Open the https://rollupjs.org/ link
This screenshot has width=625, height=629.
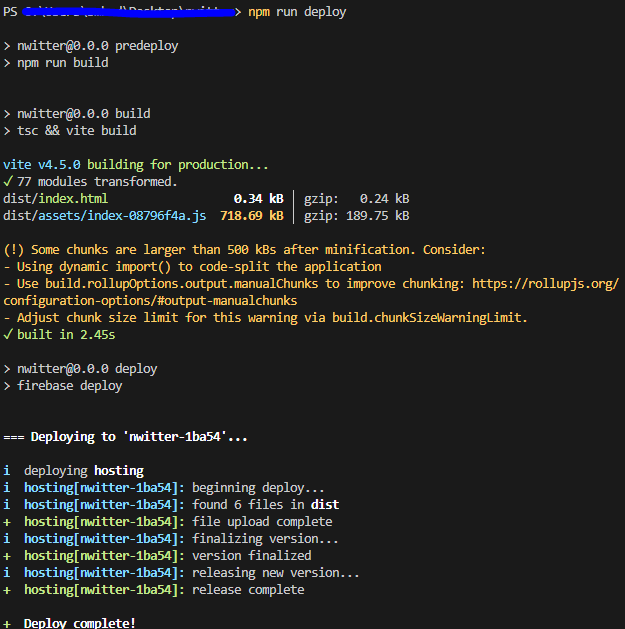(x=545, y=284)
